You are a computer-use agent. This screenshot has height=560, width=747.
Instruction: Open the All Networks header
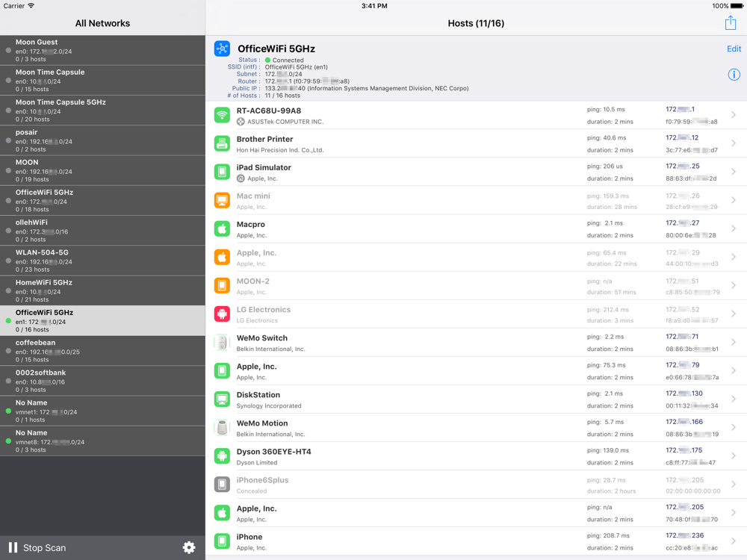(x=102, y=23)
